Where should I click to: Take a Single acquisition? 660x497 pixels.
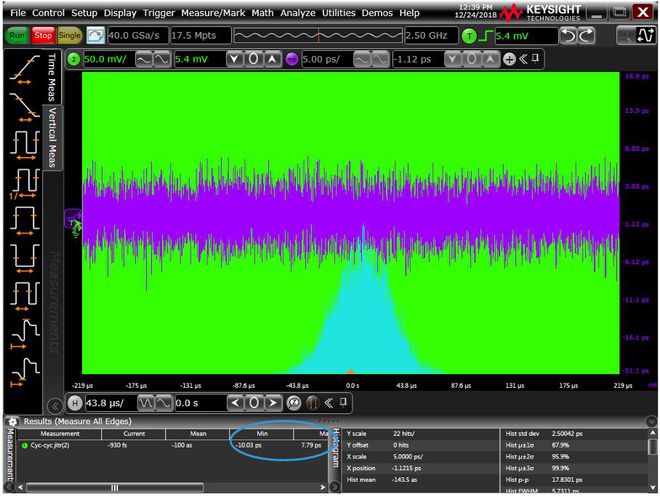69,35
